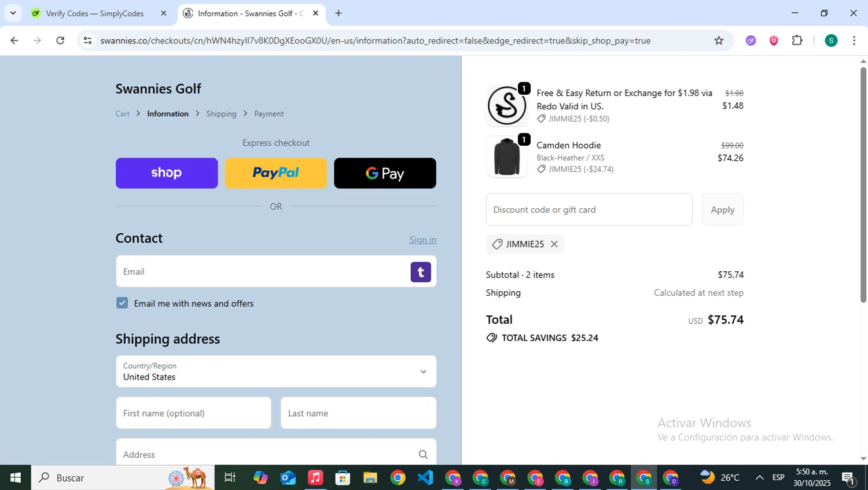Focus the Email input field
Image resolution: width=868 pixels, height=490 pixels.
point(276,271)
